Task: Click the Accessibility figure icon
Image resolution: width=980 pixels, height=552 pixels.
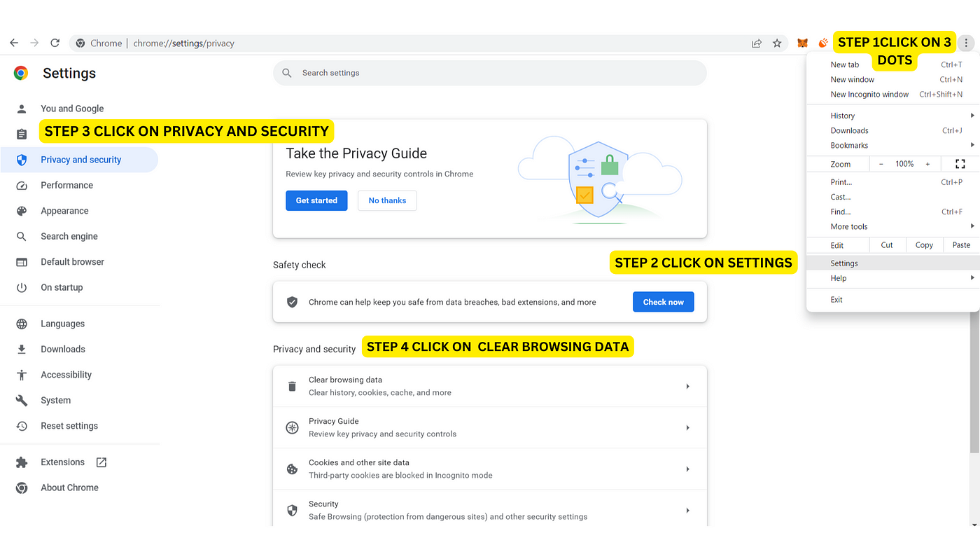Action: pyautogui.click(x=22, y=375)
